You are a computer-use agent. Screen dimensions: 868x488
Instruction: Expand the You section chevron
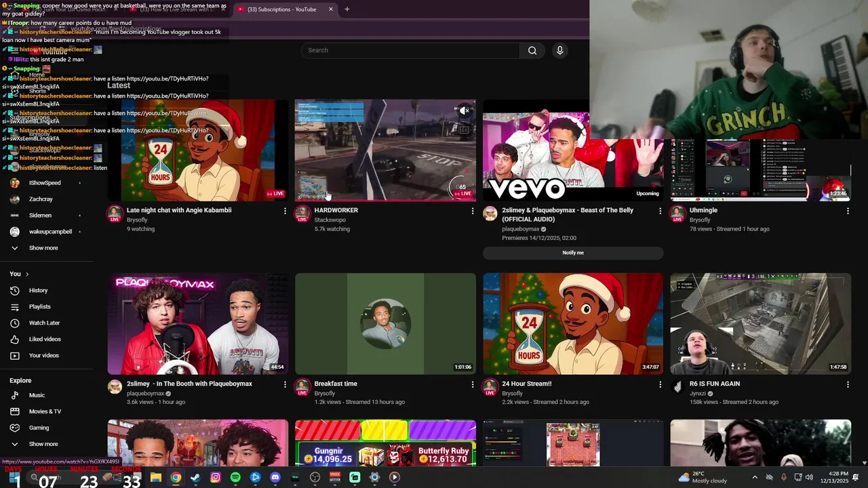pos(27,274)
